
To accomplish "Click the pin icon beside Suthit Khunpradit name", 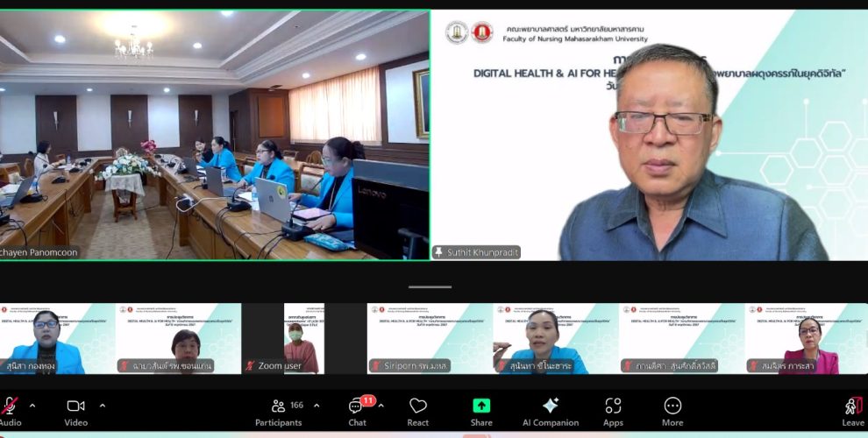I will pyautogui.click(x=439, y=252).
